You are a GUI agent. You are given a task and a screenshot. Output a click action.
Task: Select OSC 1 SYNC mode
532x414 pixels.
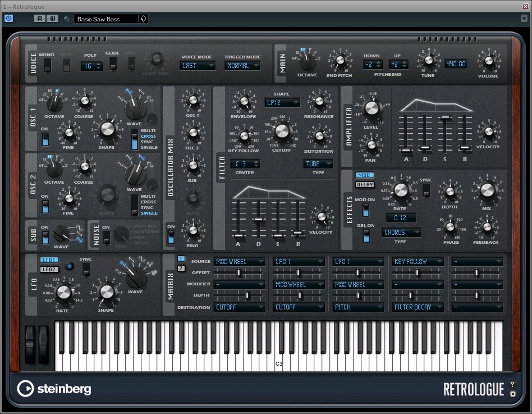[x=147, y=142]
